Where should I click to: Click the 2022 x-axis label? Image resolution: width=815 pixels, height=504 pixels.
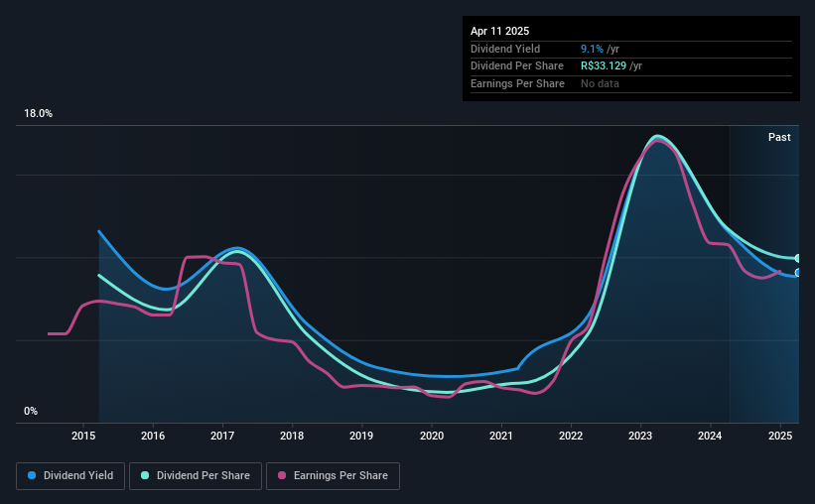[571, 436]
